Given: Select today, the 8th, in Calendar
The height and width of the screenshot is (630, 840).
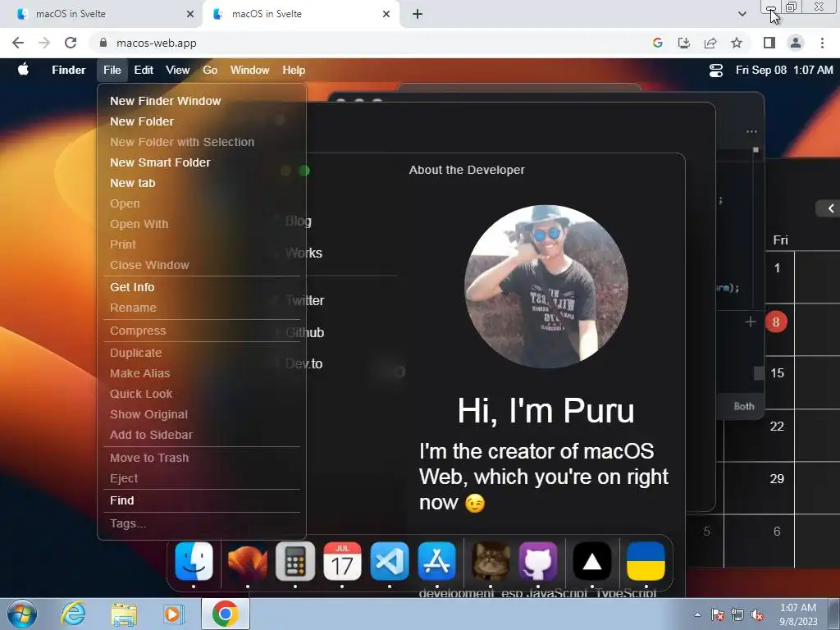Looking at the screenshot, I should coord(776,322).
